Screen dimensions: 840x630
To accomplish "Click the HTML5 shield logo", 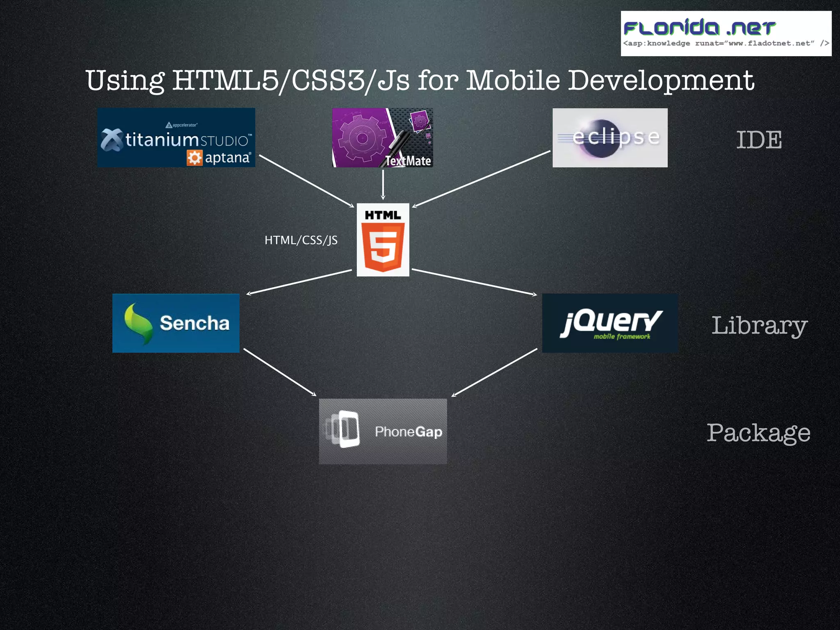I will click(x=383, y=240).
